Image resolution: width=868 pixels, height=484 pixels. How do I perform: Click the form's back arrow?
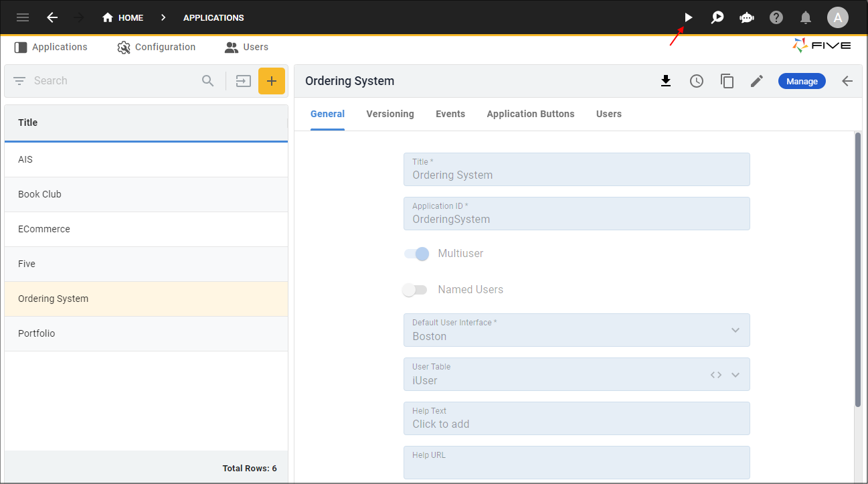(x=847, y=81)
